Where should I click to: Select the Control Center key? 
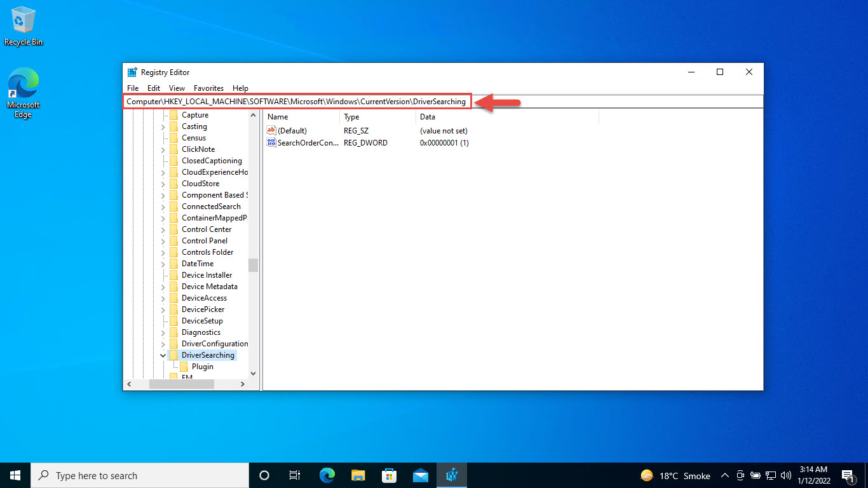click(x=207, y=229)
